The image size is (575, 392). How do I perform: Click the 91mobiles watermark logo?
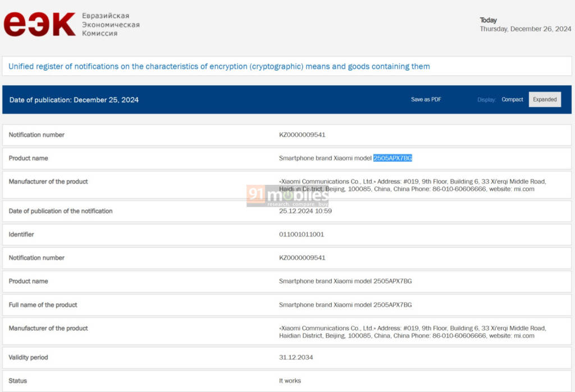[x=287, y=196]
